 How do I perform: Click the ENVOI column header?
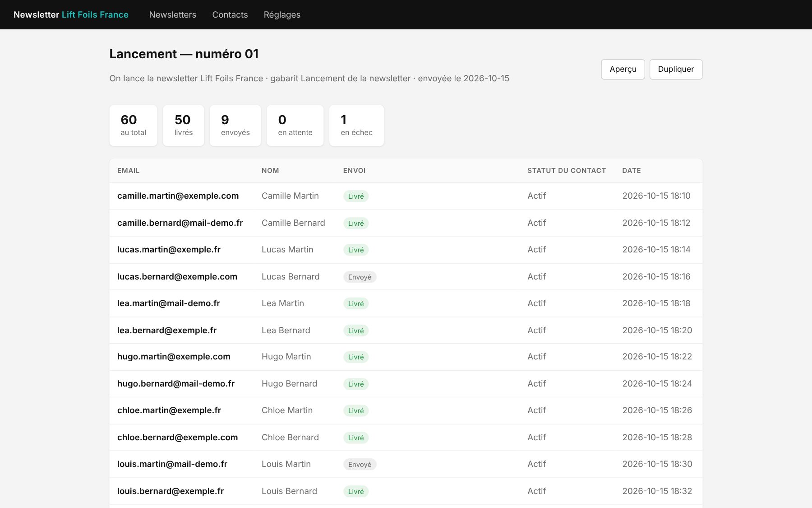pyautogui.click(x=354, y=171)
